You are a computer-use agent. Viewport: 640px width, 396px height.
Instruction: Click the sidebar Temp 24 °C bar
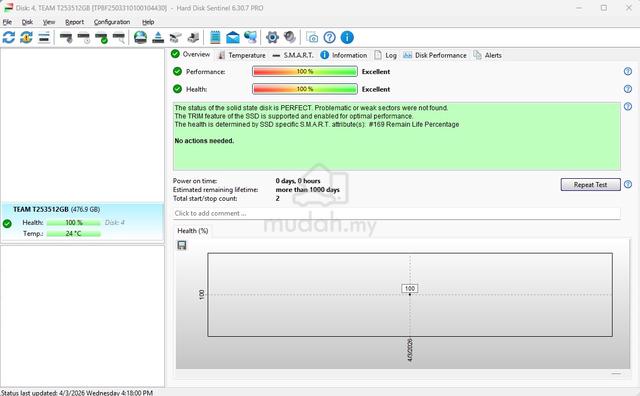[x=73, y=234]
